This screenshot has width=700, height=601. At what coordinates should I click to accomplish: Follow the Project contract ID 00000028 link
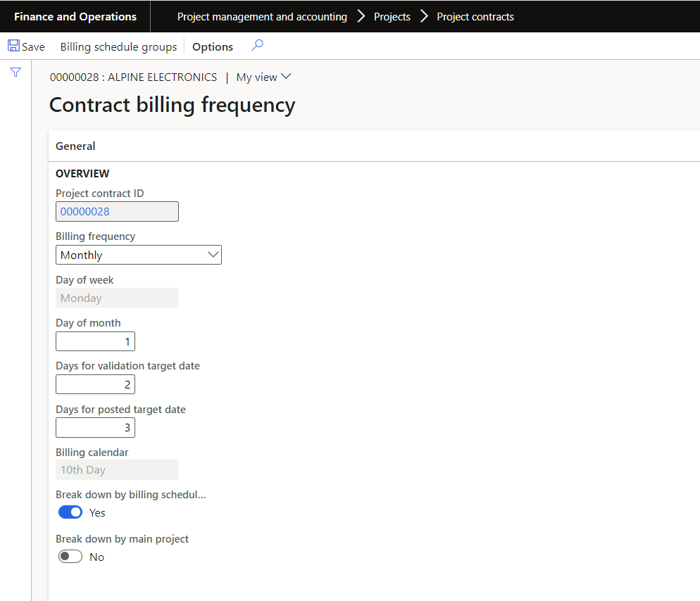coord(85,211)
